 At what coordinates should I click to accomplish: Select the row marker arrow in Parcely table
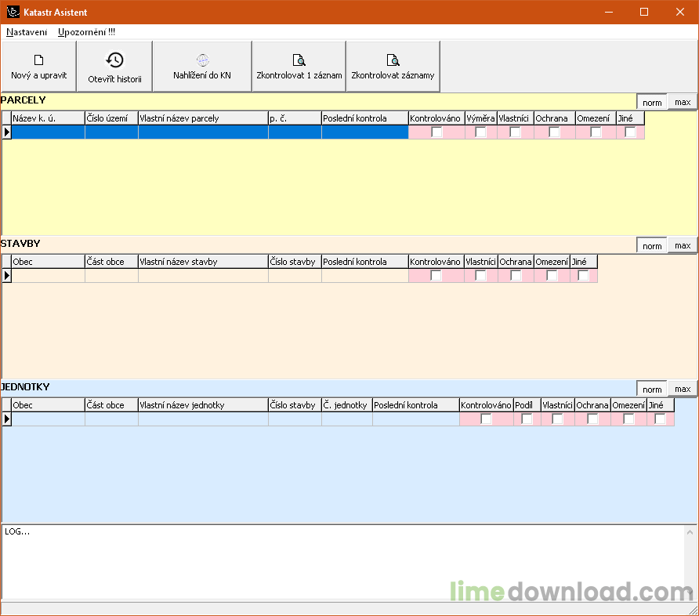[x=7, y=132]
